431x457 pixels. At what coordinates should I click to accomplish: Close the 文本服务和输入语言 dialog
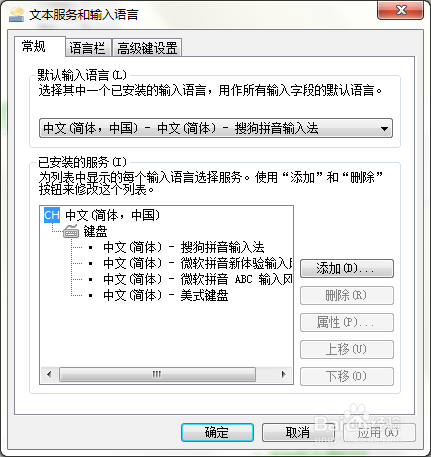[401, 10]
